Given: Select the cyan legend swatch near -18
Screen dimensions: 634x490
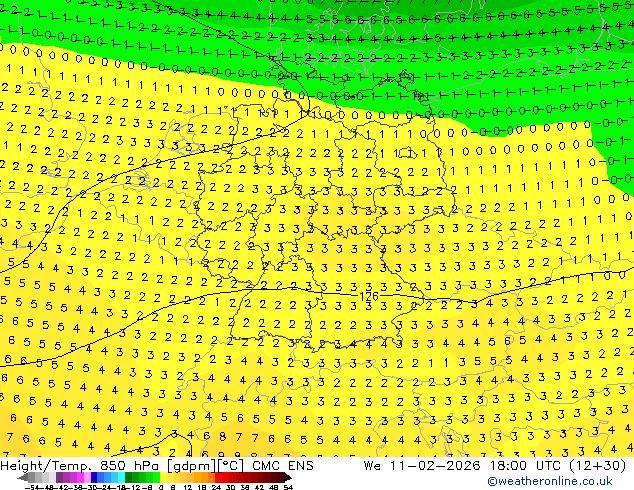Looking at the screenshot, I should [x=121, y=477].
